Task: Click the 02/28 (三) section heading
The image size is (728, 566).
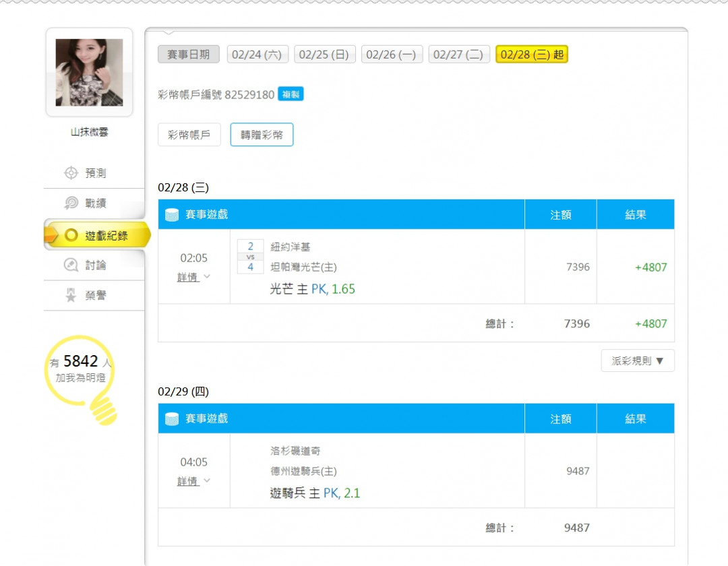Action: [183, 187]
